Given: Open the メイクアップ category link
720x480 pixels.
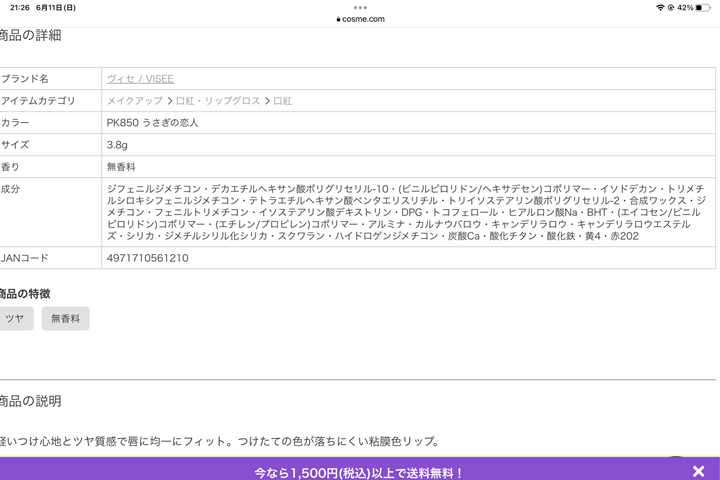Looking at the screenshot, I should (x=135, y=101).
